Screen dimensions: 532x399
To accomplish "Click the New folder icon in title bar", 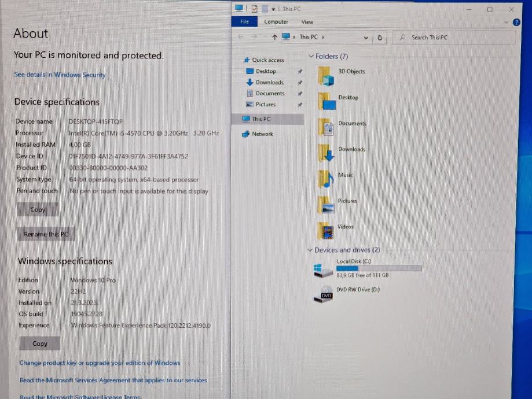I will coord(265,9).
